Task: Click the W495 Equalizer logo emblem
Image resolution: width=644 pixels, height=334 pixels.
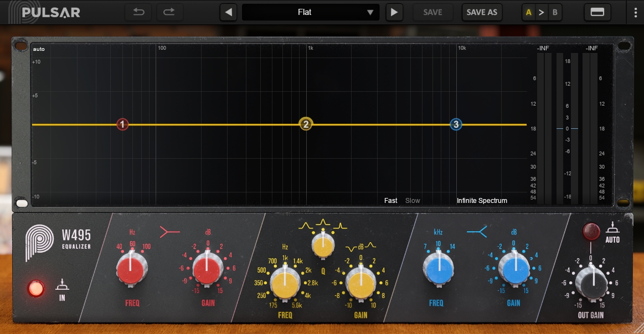Action: (x=39, y=243)
